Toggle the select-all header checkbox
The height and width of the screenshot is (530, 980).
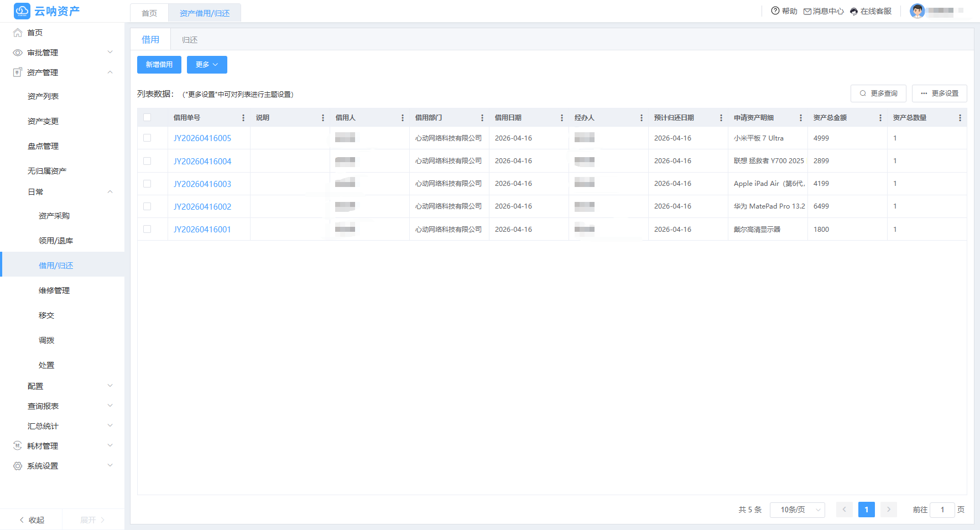point(147,117)
